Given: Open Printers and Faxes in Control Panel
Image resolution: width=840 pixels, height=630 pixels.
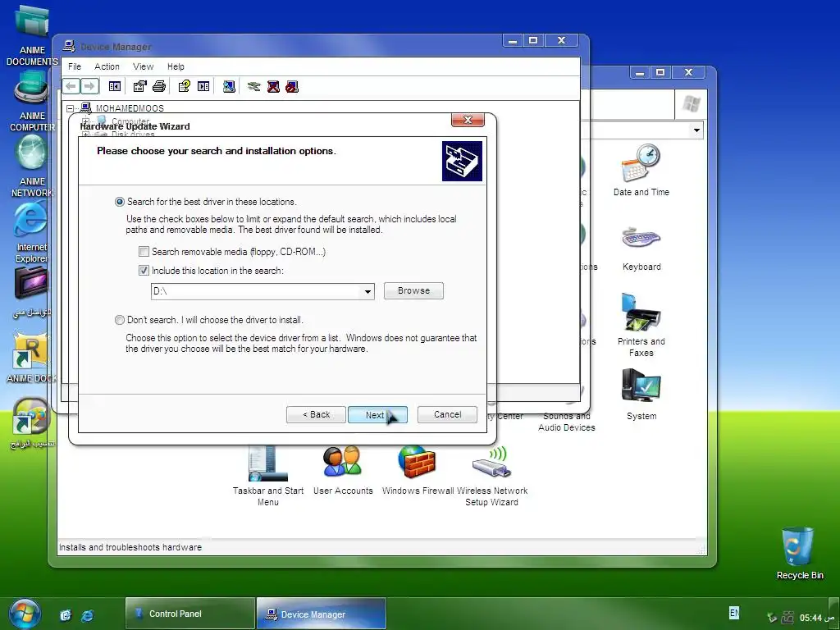Looking at the screenshot, I should point(641,325).
